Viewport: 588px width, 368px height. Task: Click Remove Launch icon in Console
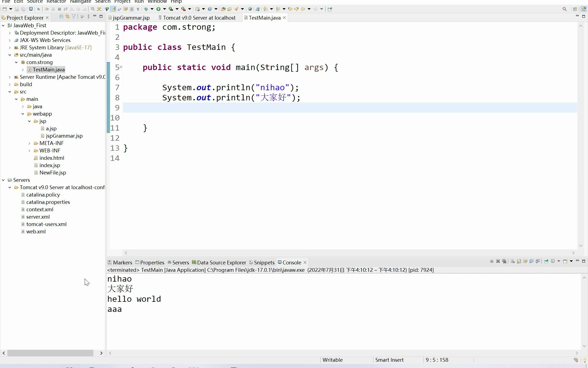(498, 261)
